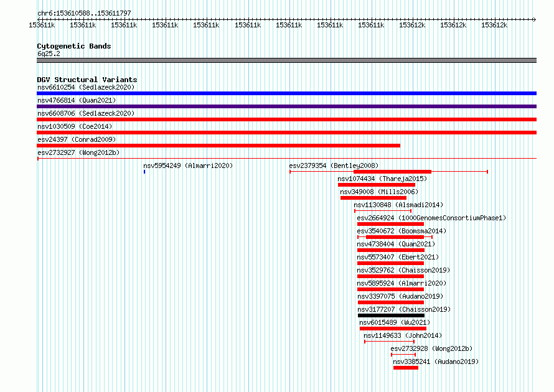Open nsv6015489 (Wu2021) variant label

tap(395, 322)
